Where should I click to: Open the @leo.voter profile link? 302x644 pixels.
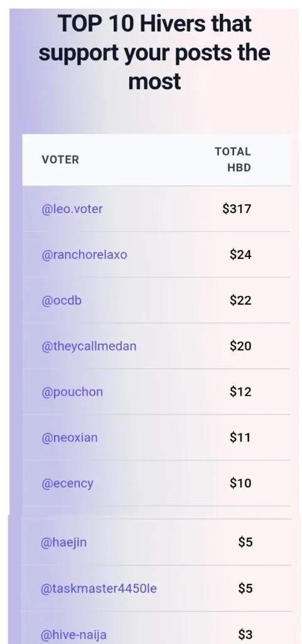[72, 209]
